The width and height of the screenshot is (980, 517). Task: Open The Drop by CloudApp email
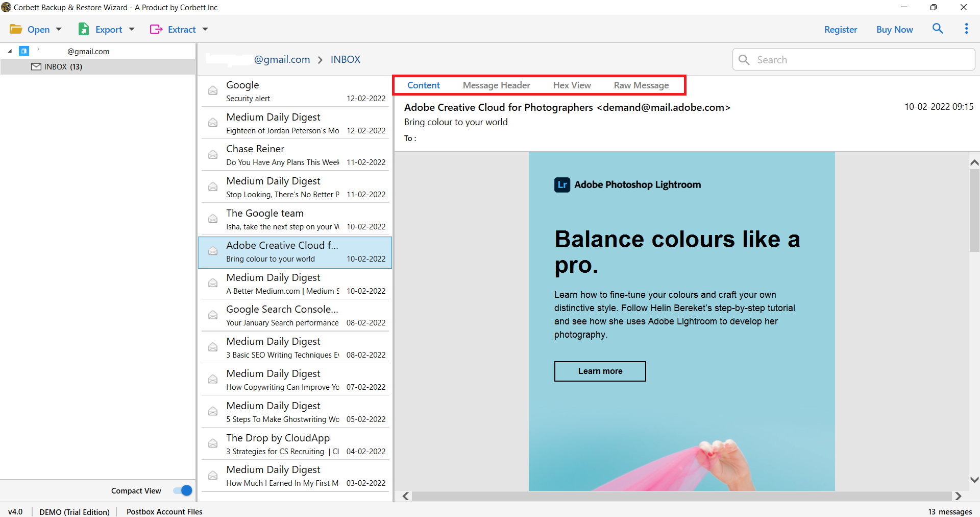pos(295,444)
